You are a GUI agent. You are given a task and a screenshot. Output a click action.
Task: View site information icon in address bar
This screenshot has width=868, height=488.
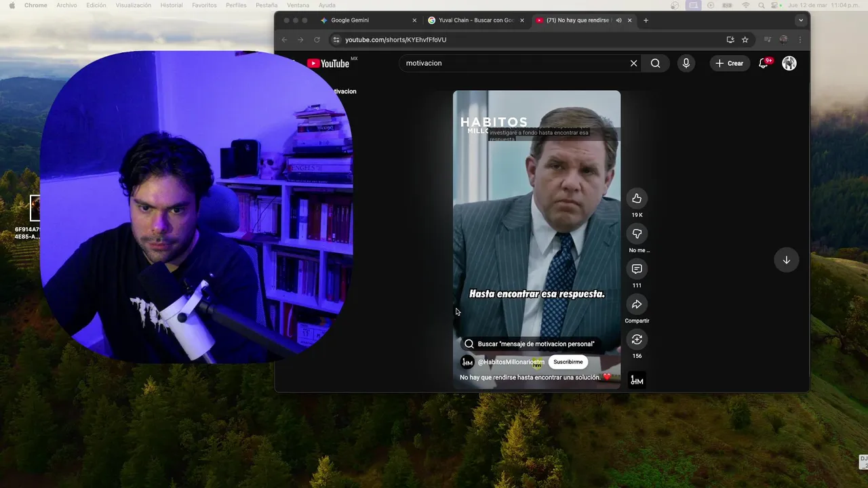tap(336, 40)
